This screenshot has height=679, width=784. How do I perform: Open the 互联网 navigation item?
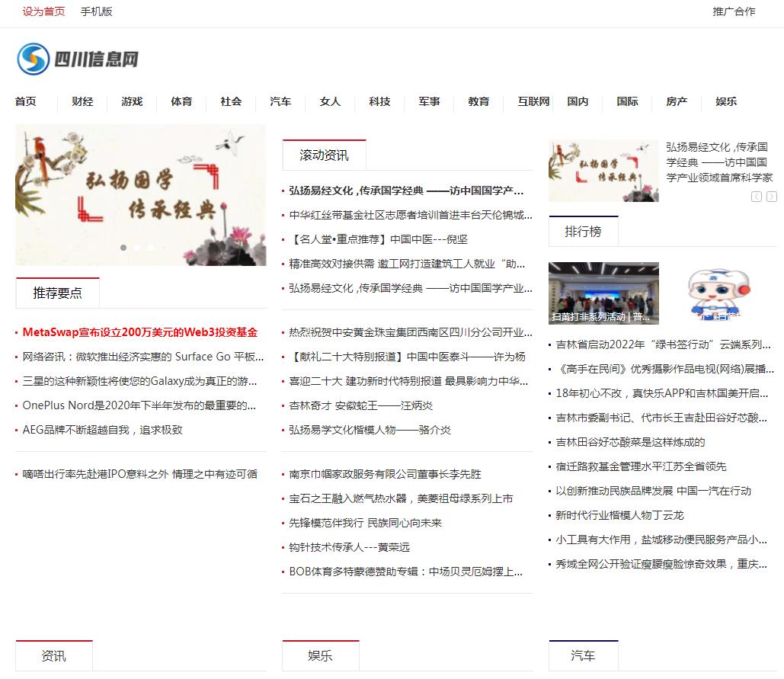(x=533, y=101)
